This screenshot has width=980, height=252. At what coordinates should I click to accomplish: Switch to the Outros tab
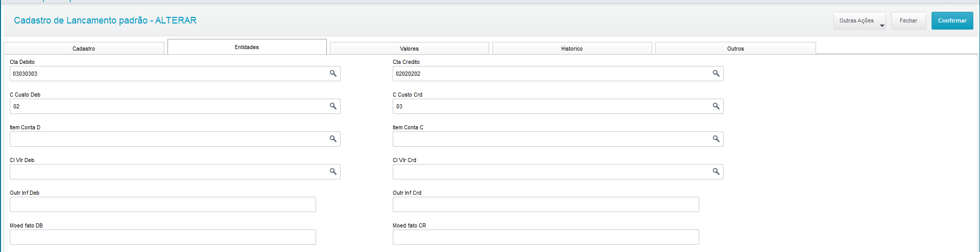click(x=735, y=49)
